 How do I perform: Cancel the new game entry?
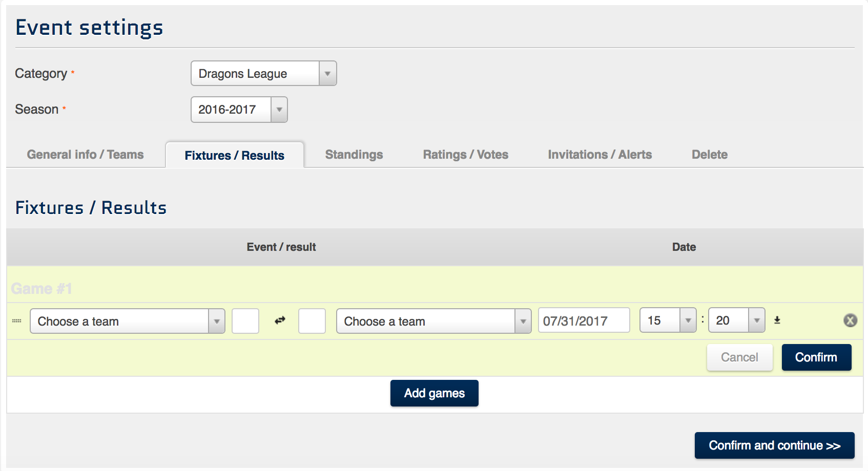point(739,357)
